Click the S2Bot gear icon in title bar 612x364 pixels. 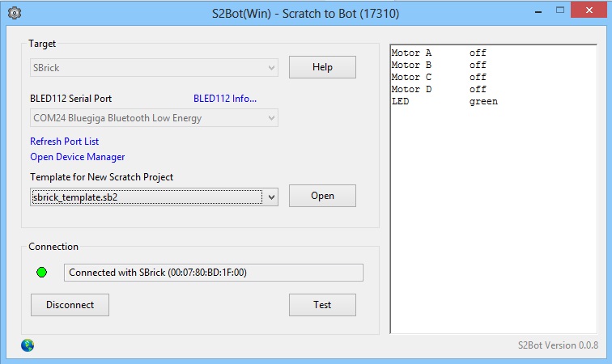coord(15,13)
